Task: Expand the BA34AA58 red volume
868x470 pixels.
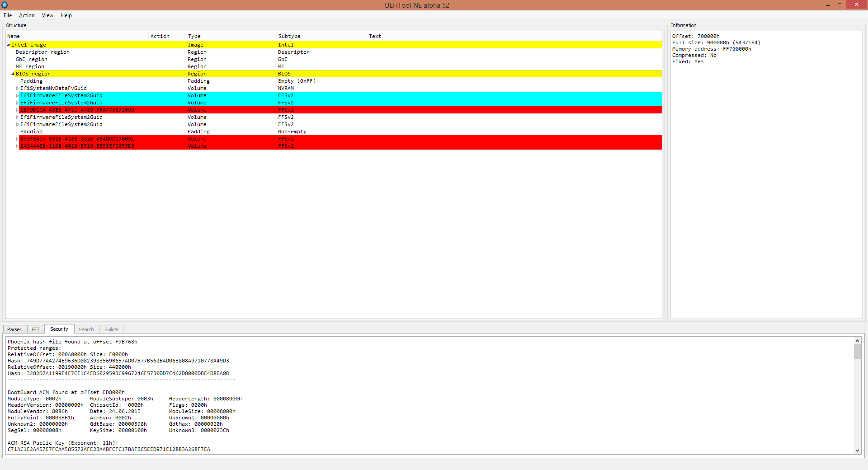Action: point(17,146)
